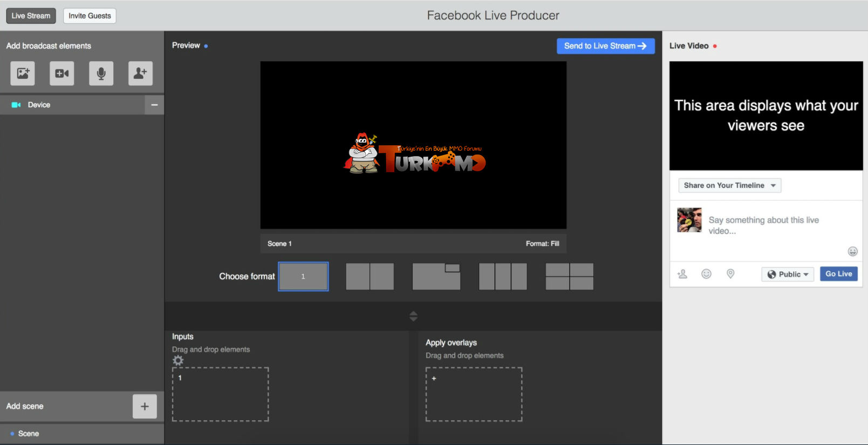The image size is (868, 445).
Task: Add feeling or activity smiley icon
Action: pyautogui.click(x=706, y=274)
